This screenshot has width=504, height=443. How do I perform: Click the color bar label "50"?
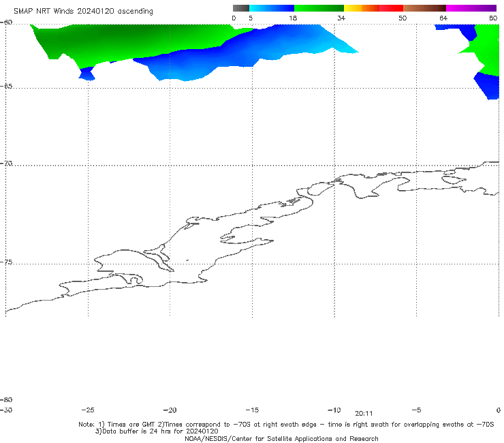[x=403, y=18]
